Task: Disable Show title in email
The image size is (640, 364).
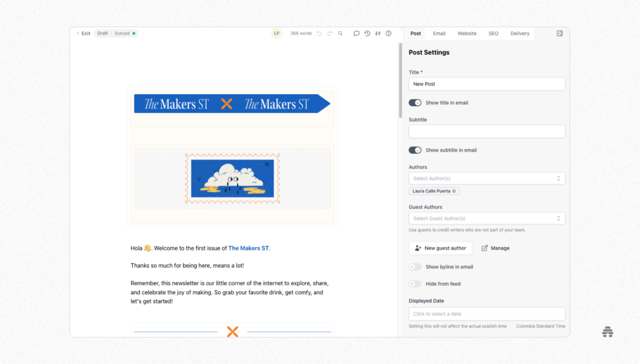Action: pyautogui.click(x=415, y=103)
